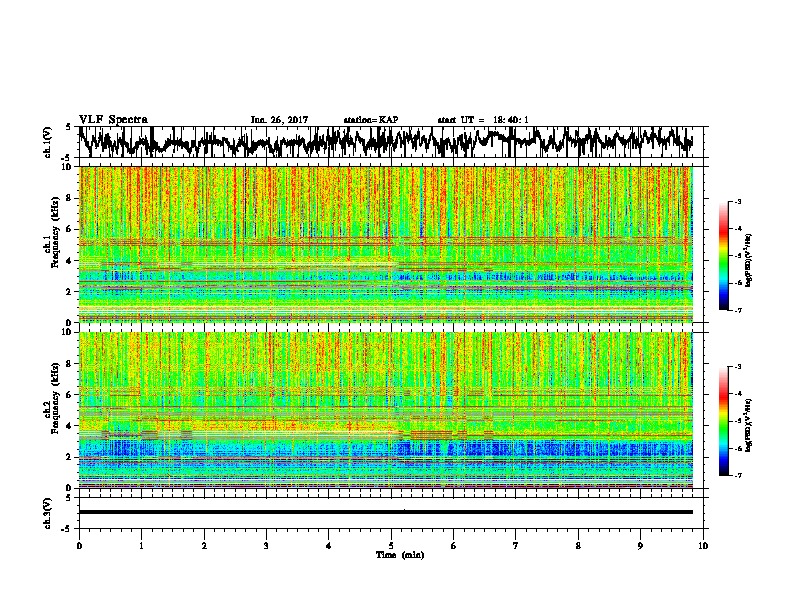Click time axis tick label "6"
This screenshot has height=612, width=792.
coord(454,546)
